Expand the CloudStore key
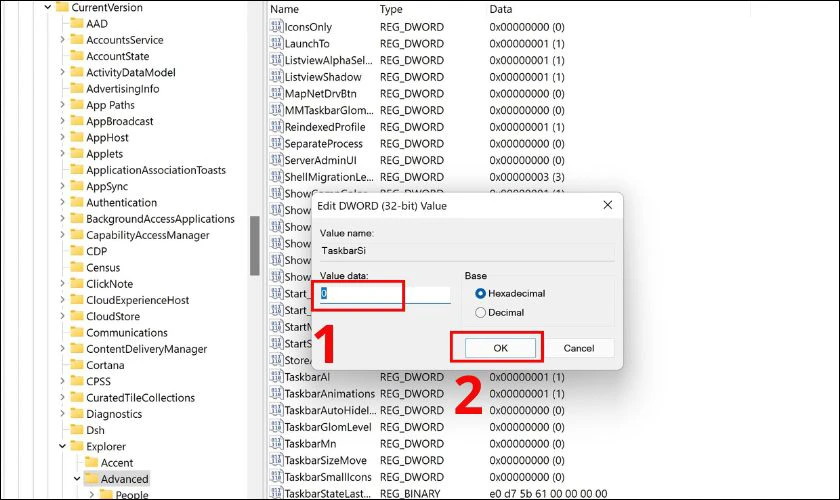The height and width of the screenshot is (500, 840). pos(62,316)
